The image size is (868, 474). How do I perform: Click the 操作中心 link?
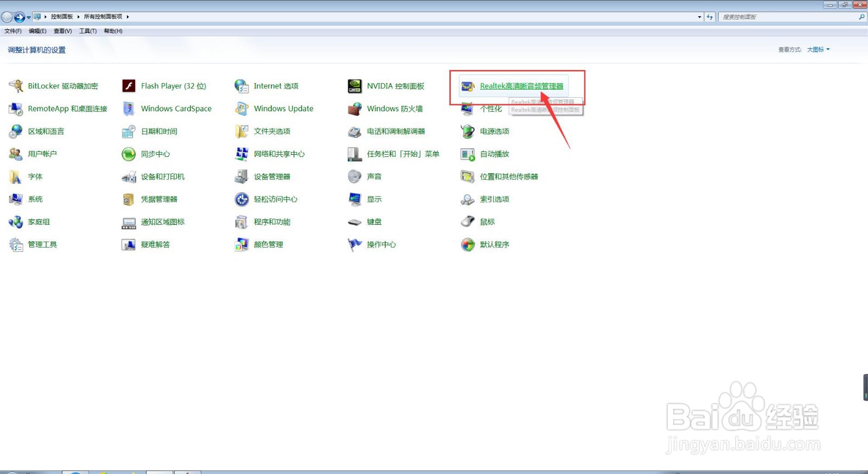[x=381, y=245]
